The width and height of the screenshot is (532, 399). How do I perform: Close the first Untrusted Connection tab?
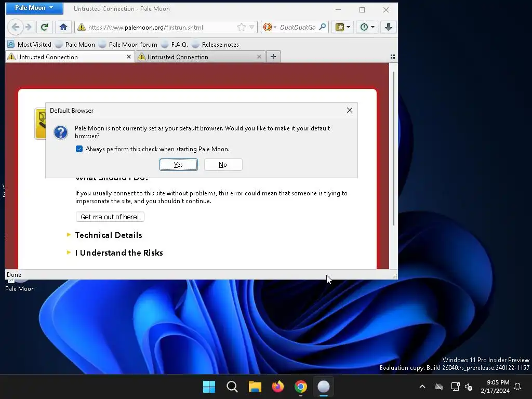click(129, 57)
